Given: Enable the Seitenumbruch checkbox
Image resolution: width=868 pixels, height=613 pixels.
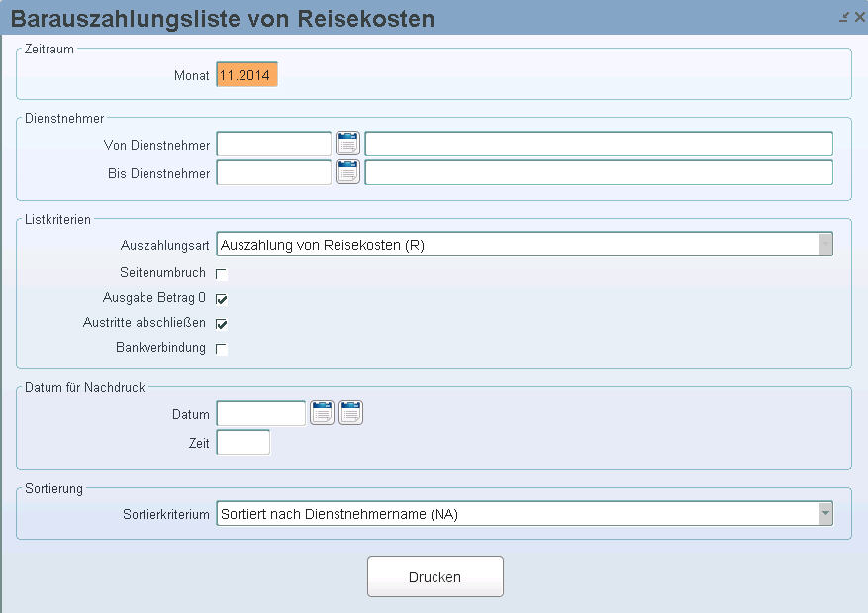Looking at the screenshot, I should [222, 274].
